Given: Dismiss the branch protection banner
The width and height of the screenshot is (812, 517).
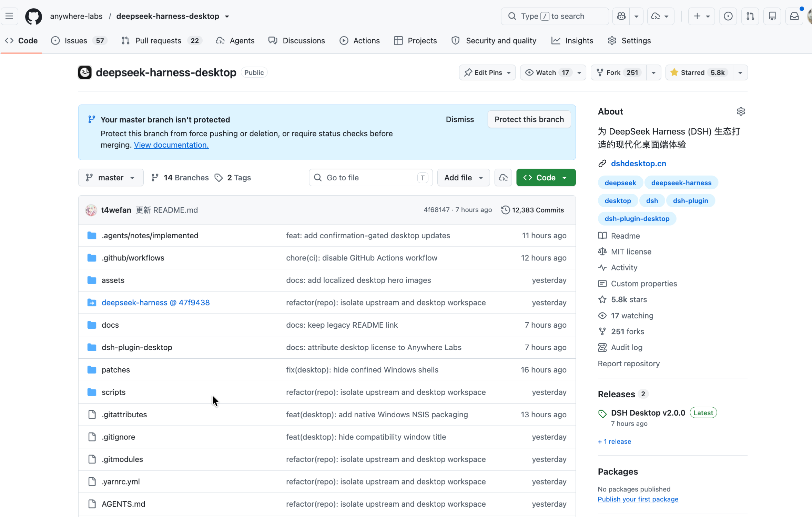Looking at the screenshot, I should pos(460,119).
